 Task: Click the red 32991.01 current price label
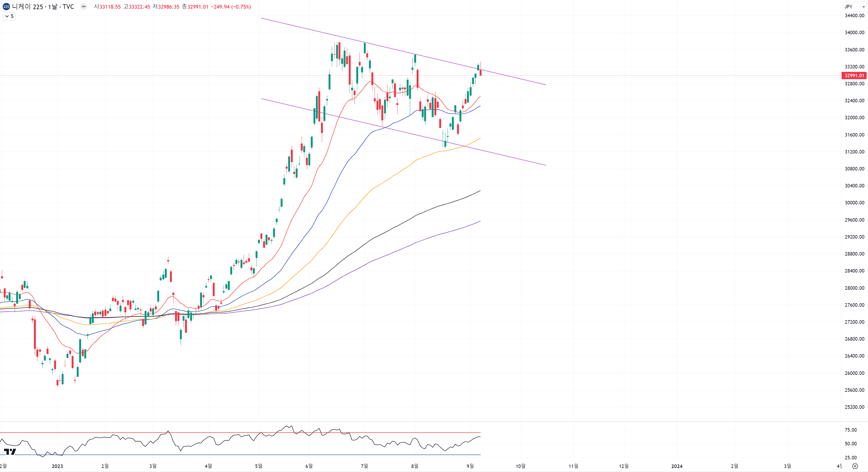click(854, 75)
